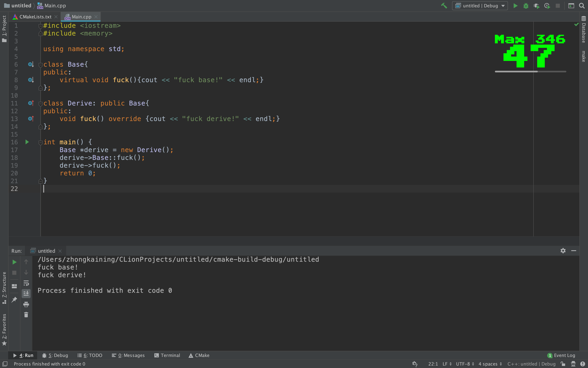Pin the Run tab with the pin icon
The width and height of the screenshot is (588, 368).
point(14,300)
